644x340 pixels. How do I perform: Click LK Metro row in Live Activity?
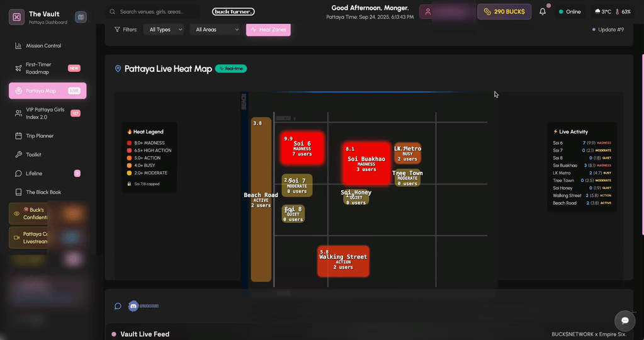(x=582, y=173)
